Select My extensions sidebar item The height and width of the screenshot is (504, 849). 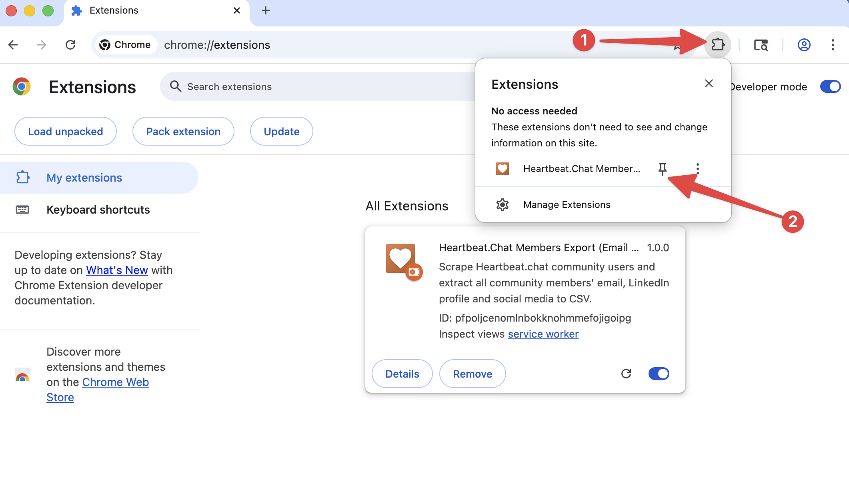click(x=99, y=178)
